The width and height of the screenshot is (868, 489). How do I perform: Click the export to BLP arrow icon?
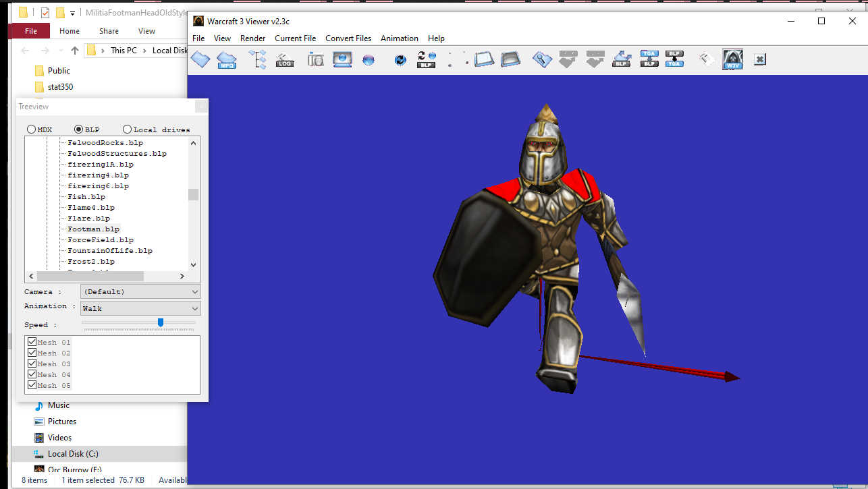tap(622, 59)
